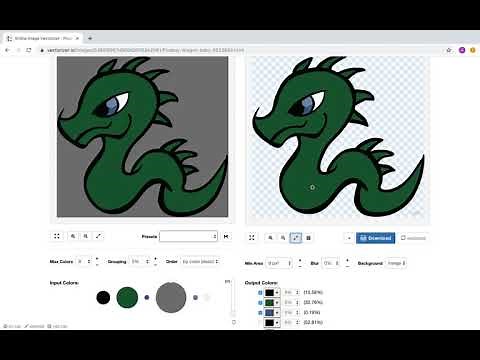
Task: Open the Grouping selector
Action: (x=140, y=261)
